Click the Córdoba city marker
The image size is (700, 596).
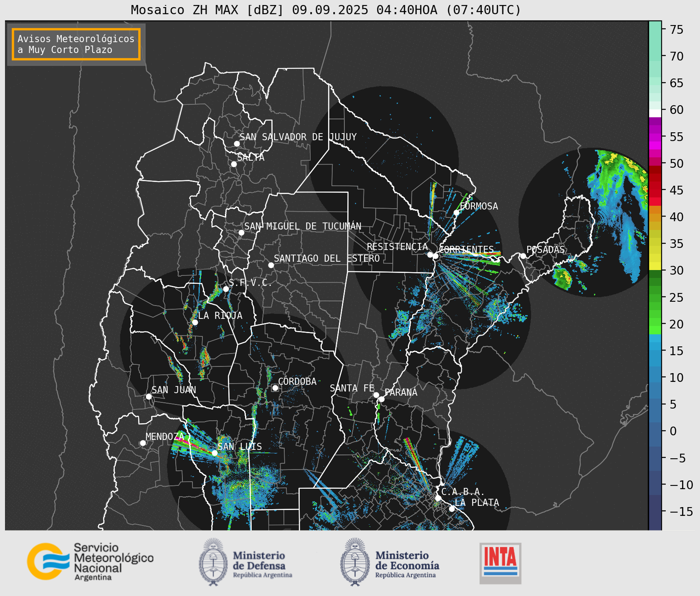(x=275, y=388)
